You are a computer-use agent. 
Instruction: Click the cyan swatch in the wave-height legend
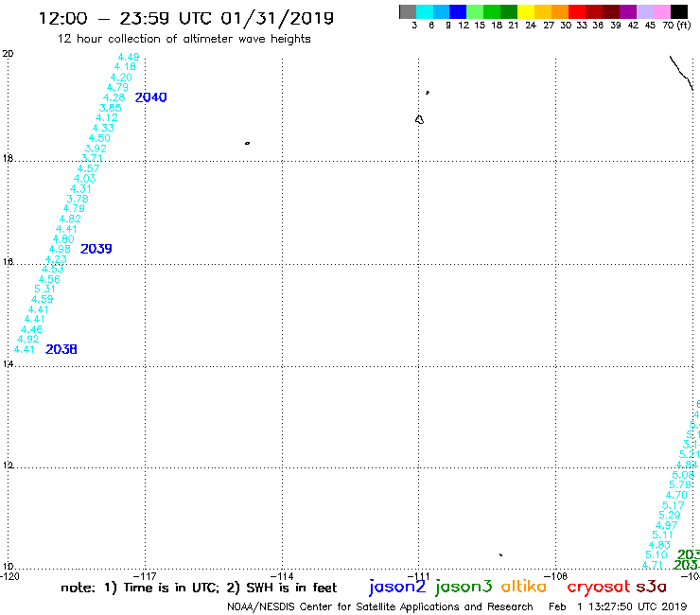424,11
